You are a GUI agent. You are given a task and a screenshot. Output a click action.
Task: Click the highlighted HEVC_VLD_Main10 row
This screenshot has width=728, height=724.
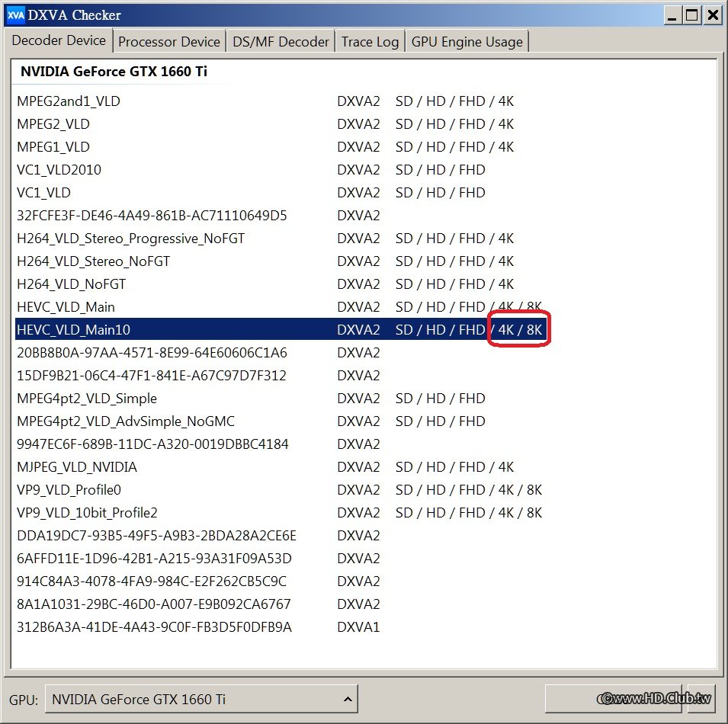coord(282,329)
